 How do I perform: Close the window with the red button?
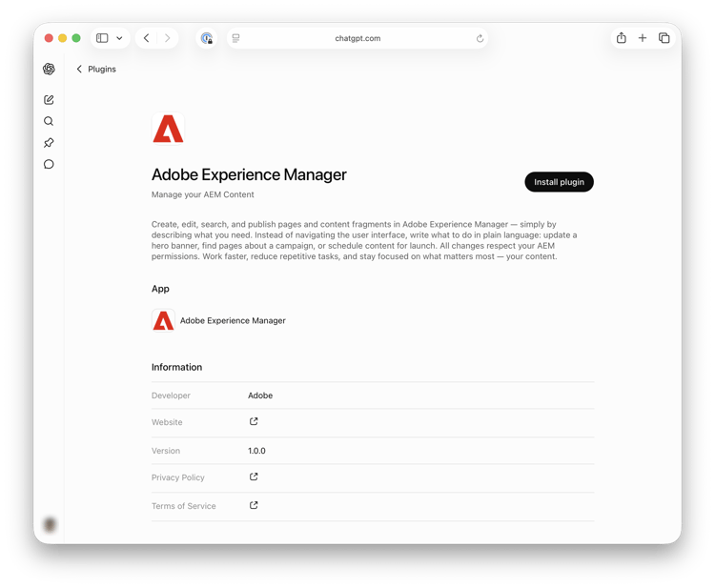[49, 38]
